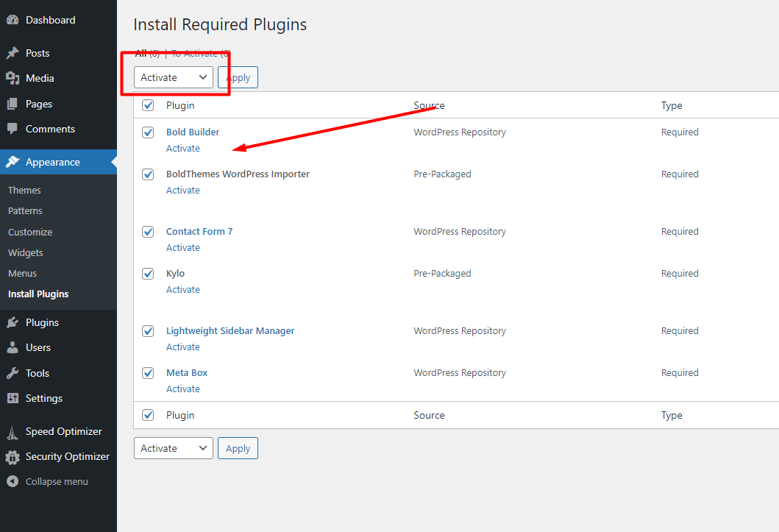
Task: Toggle the select-all checkbox in table header
Action: coord(148,105)
